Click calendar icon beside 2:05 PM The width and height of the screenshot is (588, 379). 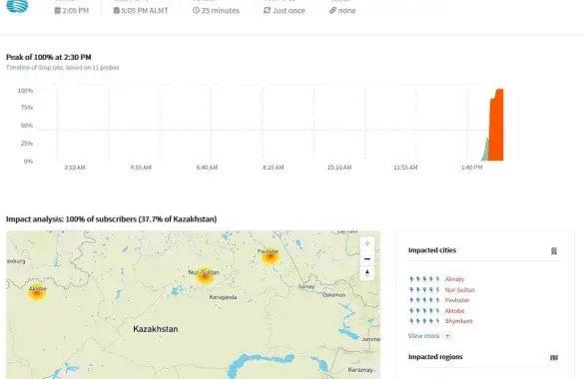coord(57,11)
